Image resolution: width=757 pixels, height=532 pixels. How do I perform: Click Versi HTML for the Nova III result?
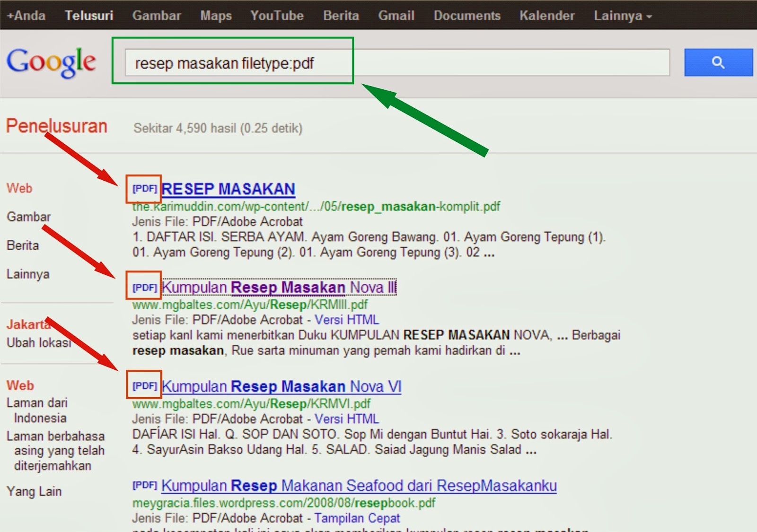tap(346, 320)
